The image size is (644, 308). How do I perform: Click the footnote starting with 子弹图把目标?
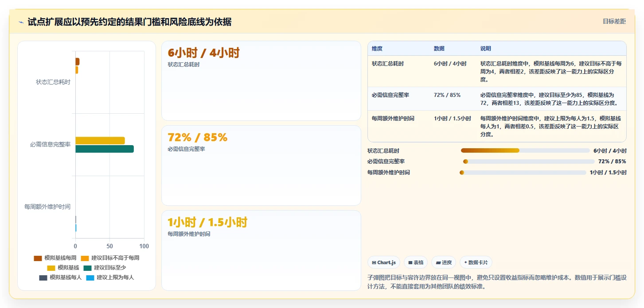point(497,282)
